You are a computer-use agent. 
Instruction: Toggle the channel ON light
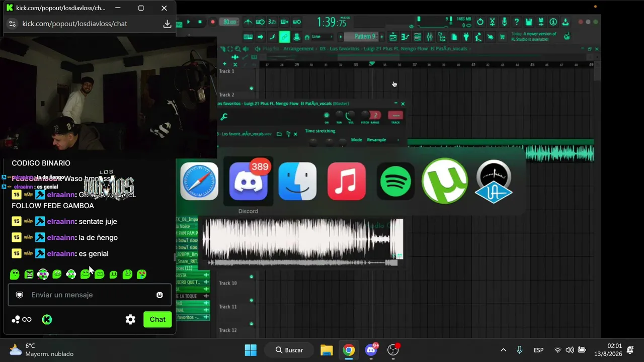click(327, 115)
